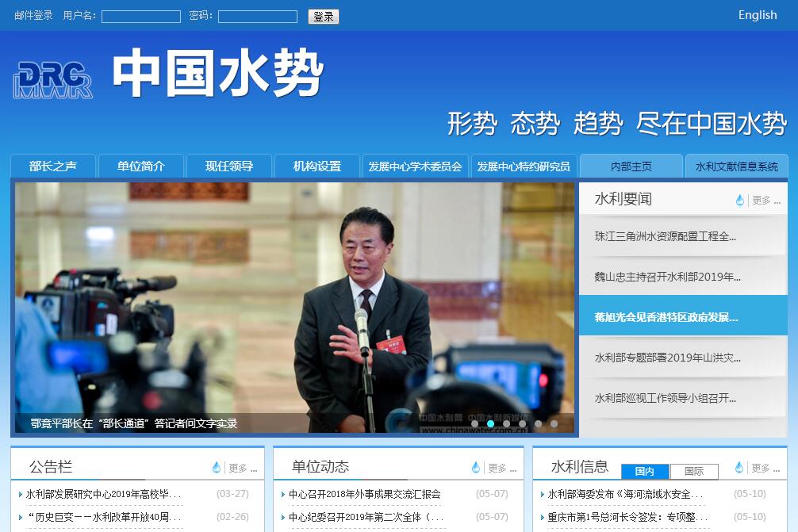Click water drop icon in 单位动态 header
The image size is (798, 532).
(x=476, y=468)
